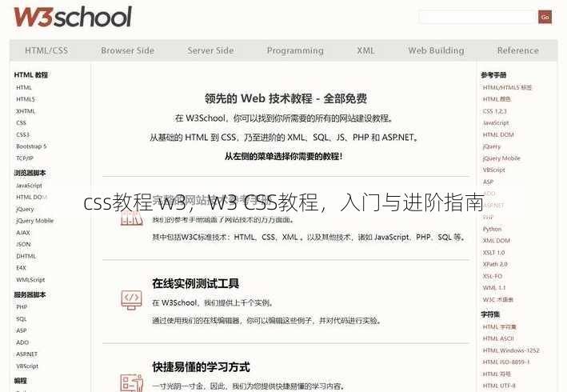Click the 在线实例测试工具 heading

coord(195,283)
